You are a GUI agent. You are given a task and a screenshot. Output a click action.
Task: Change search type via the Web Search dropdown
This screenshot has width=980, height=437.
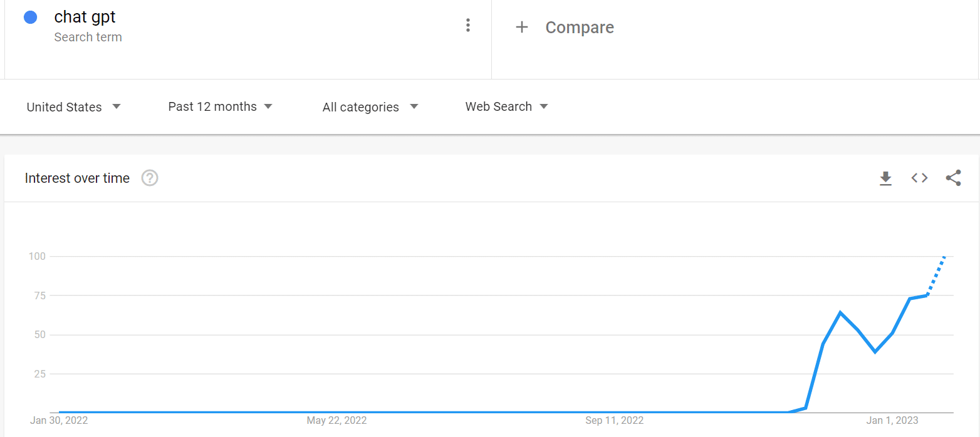pos(506,106)
